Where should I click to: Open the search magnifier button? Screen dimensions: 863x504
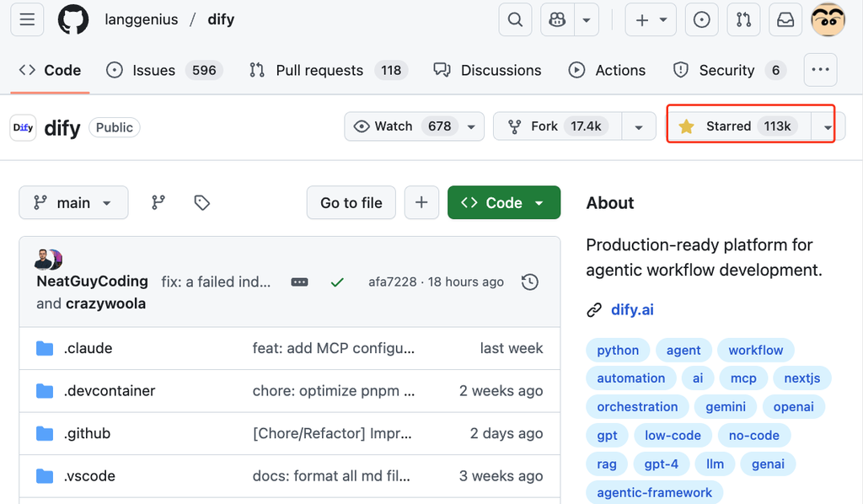click(x=515, y=20)
